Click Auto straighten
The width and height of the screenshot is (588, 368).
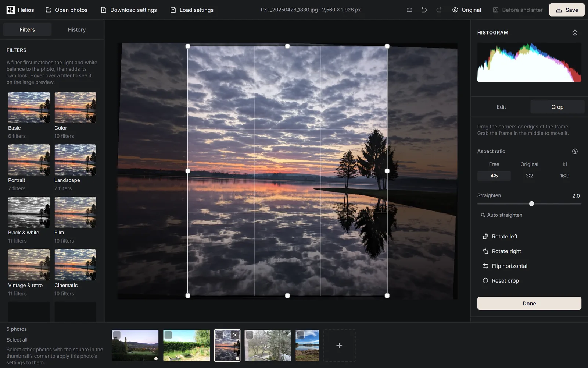(501, 215)
